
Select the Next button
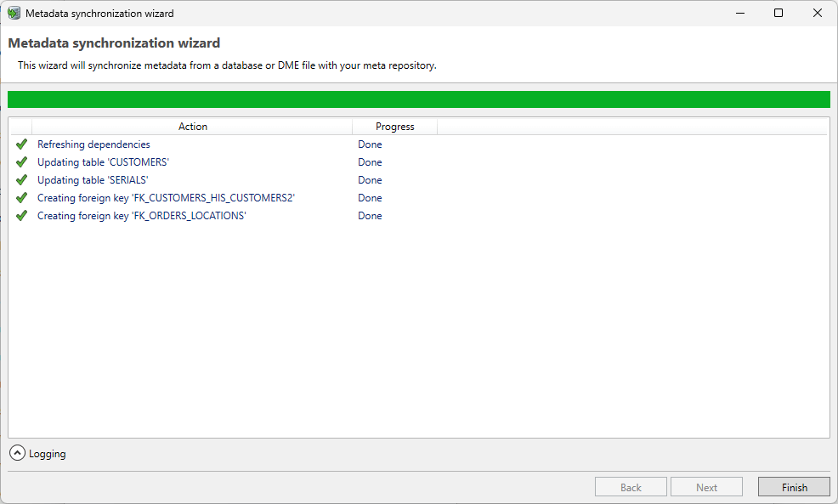[706, 486]
